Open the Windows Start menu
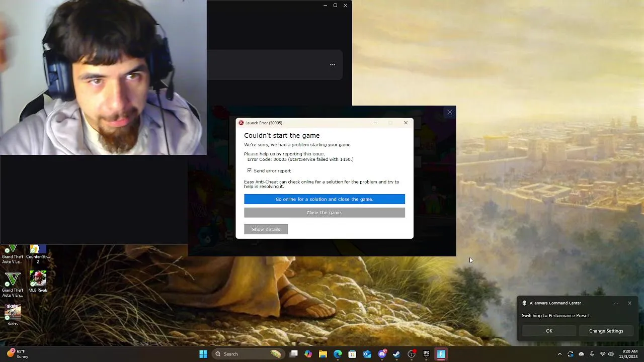The width and height of the screenshot is (644, 362). (x=203, y=354)
